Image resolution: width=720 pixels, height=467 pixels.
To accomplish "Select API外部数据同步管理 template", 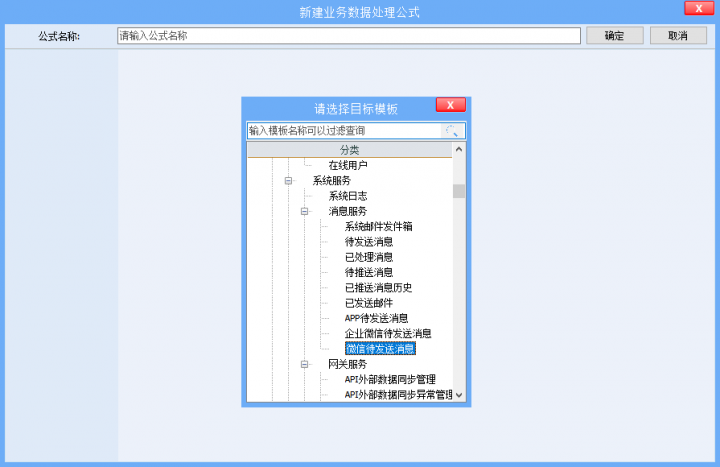I will pos(390,379).
